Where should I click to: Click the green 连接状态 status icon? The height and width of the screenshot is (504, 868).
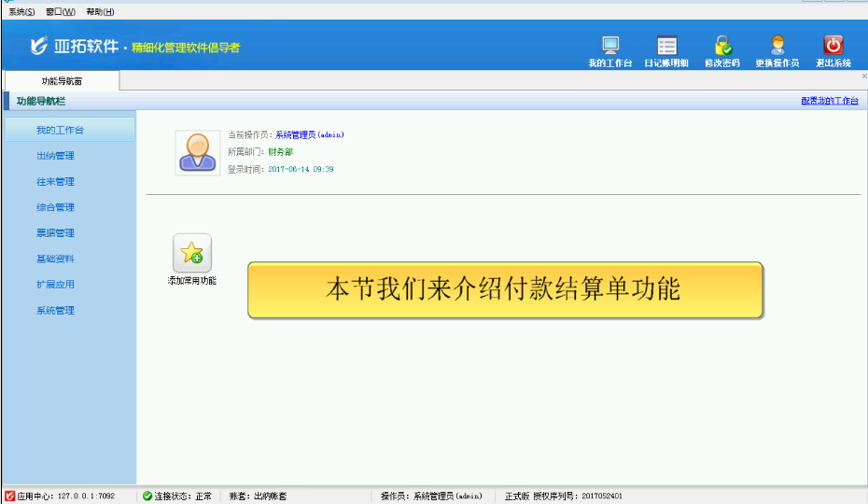pyautogui.click(x=147, y=496)
